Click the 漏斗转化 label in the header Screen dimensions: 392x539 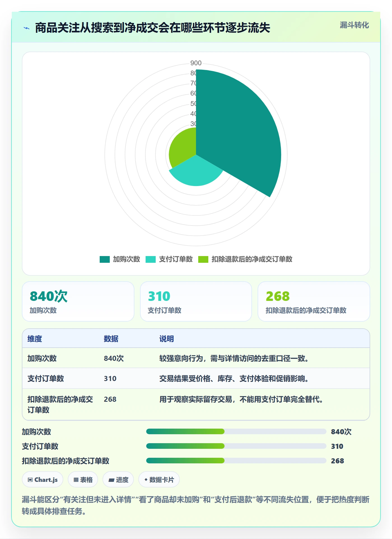tap(354, 25)
